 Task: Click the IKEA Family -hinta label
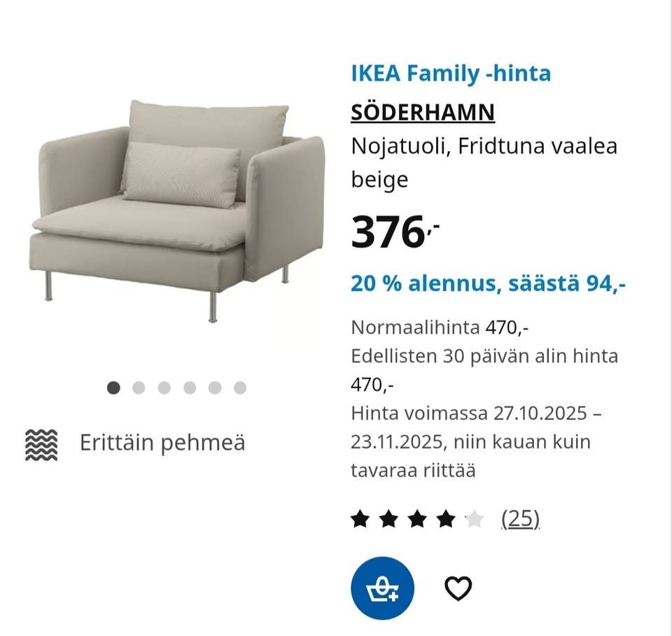coord(451,73)
